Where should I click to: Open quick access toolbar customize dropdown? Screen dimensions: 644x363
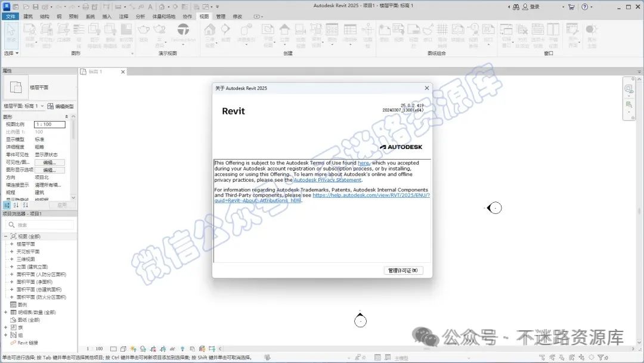click(218, 7)
